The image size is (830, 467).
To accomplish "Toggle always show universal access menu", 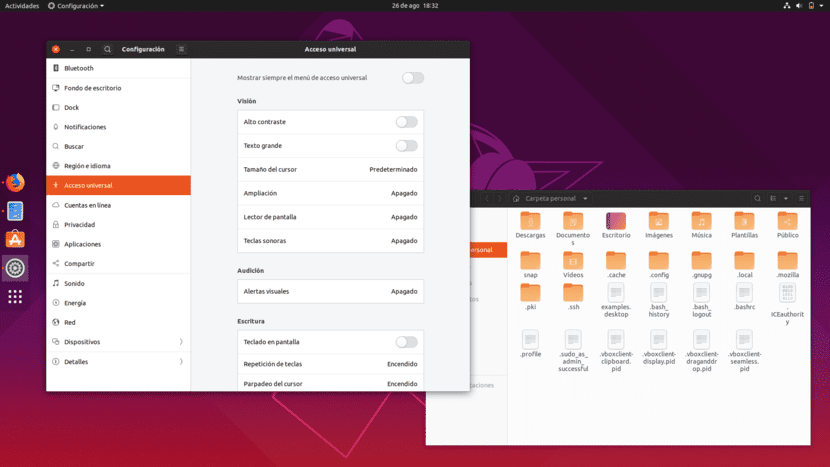I will coord(413,78).
